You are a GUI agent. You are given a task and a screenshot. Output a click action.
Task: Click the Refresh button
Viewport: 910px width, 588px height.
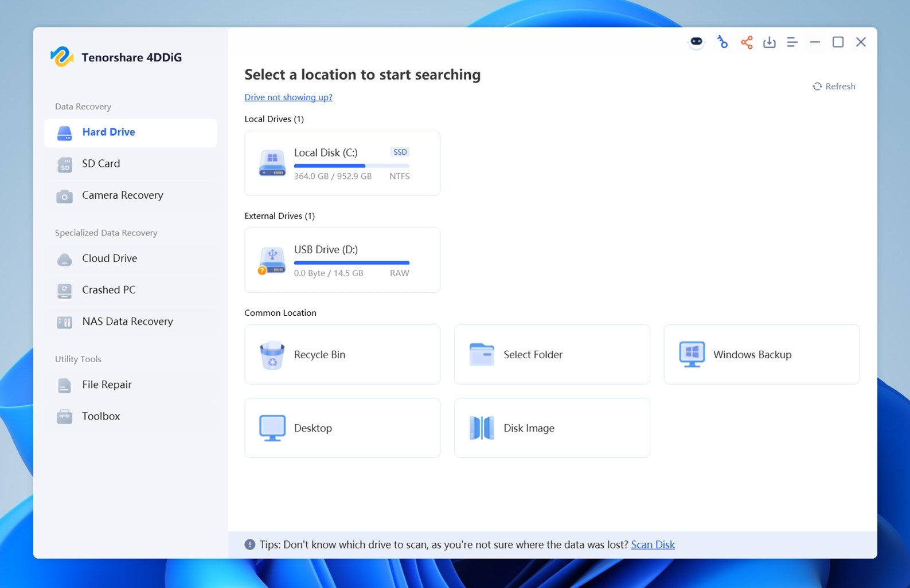pos(834,87)
